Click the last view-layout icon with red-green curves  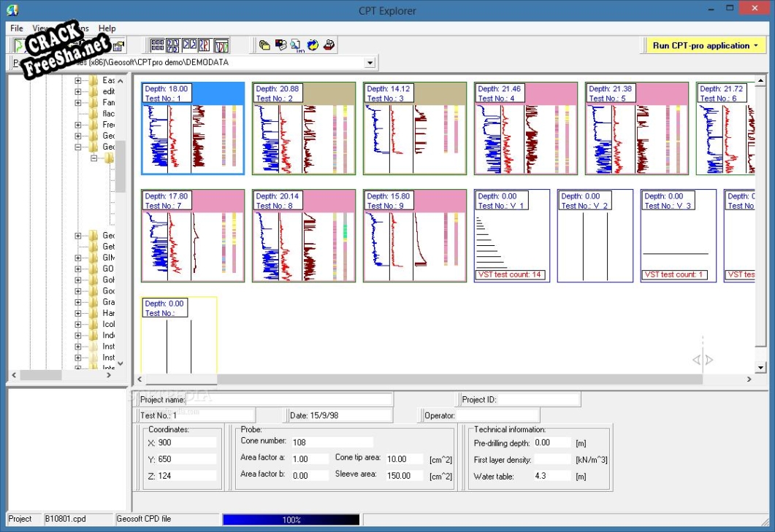[x=221, y=45]
